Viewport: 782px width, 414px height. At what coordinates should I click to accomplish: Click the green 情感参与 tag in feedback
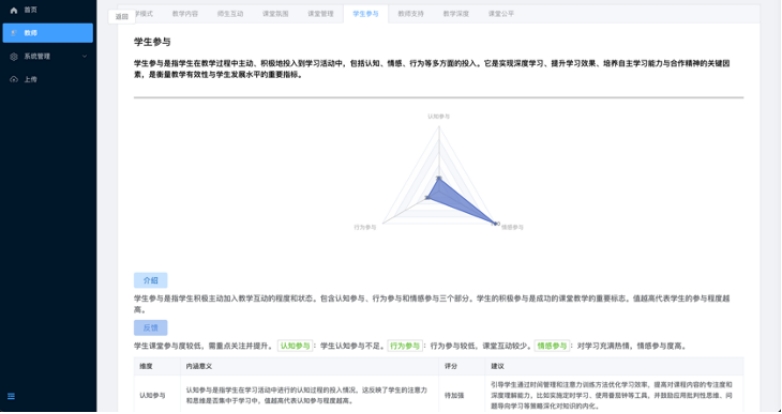[x=551, y=346]
